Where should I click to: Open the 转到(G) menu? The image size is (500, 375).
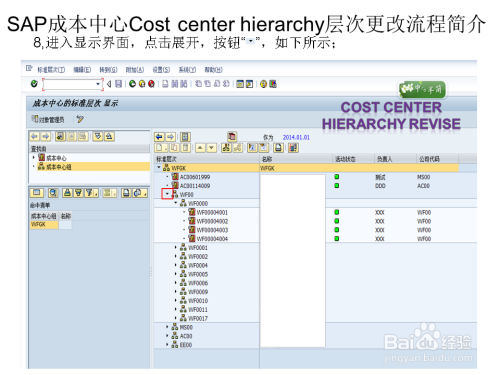[108, 70]
